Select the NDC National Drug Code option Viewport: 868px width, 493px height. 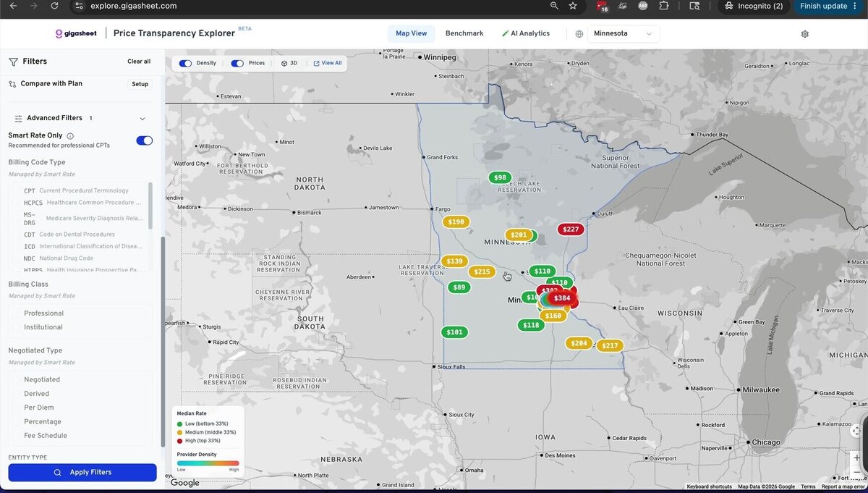pyautogui.click(x=17, y=258)
